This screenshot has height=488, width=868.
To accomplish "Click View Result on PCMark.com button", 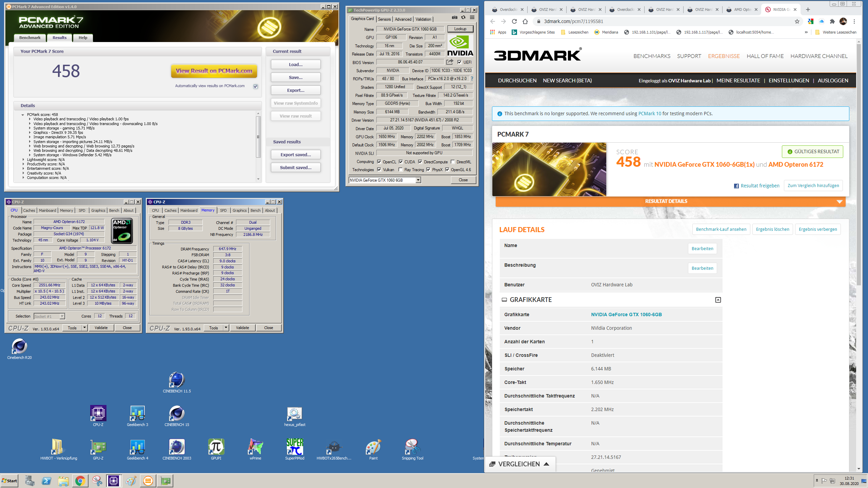I will click(214, 71).
